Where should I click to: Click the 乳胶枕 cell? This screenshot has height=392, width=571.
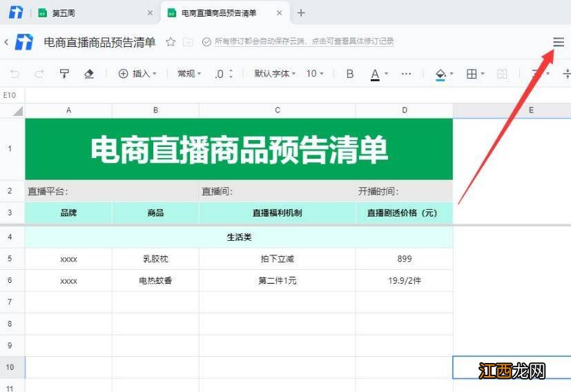point(155,259)
